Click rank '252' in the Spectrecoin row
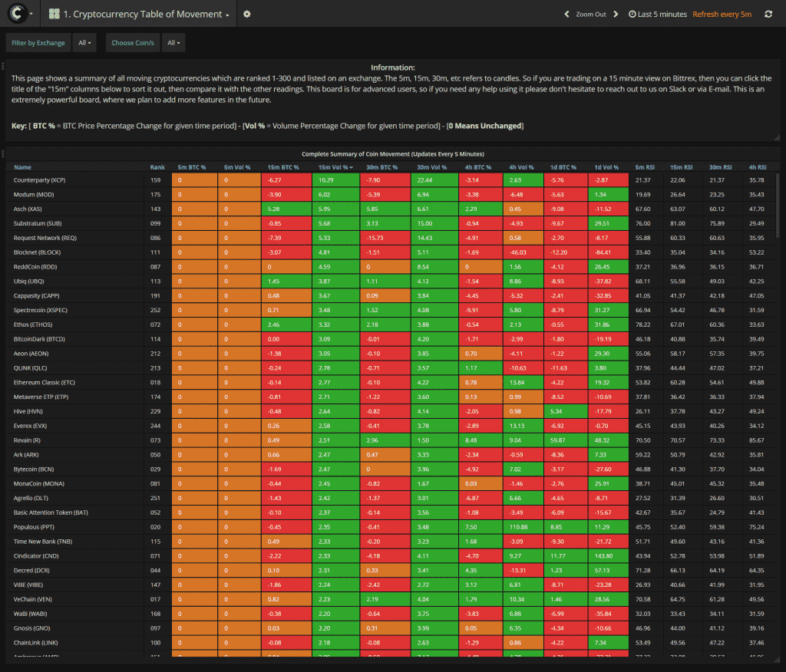The image size is (786, 672). 155,310
